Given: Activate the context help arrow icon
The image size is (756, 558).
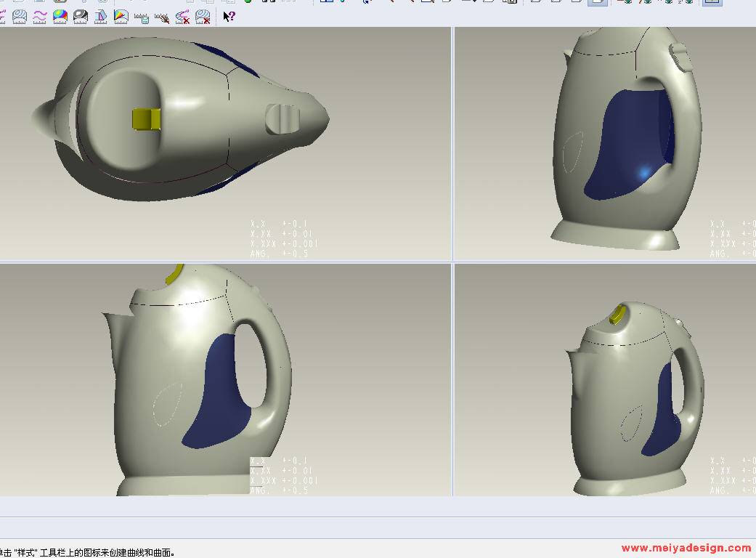Looking at the screenshot, I should tap(229, 17).
